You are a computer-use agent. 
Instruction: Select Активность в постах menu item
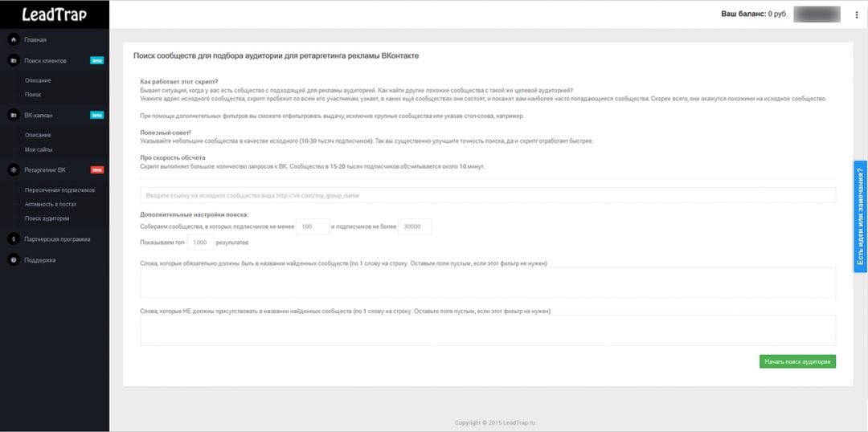click(51, 204)
